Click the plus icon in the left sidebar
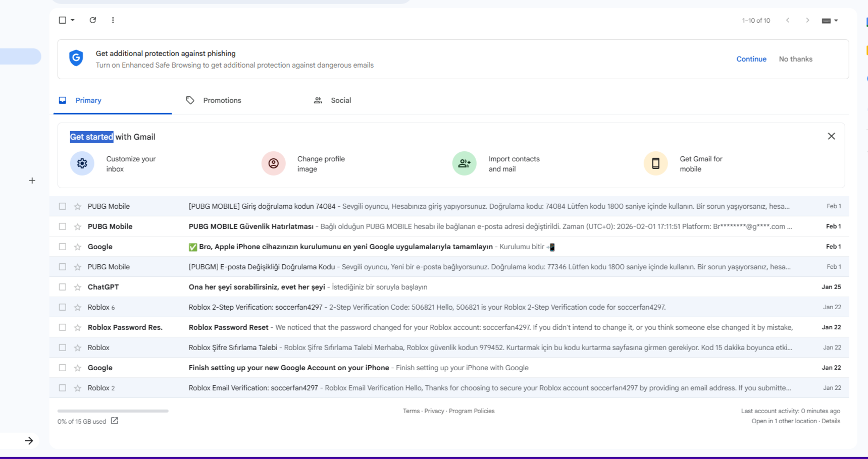868x459 pixels. pyautogui.click(x=32, y=181)
